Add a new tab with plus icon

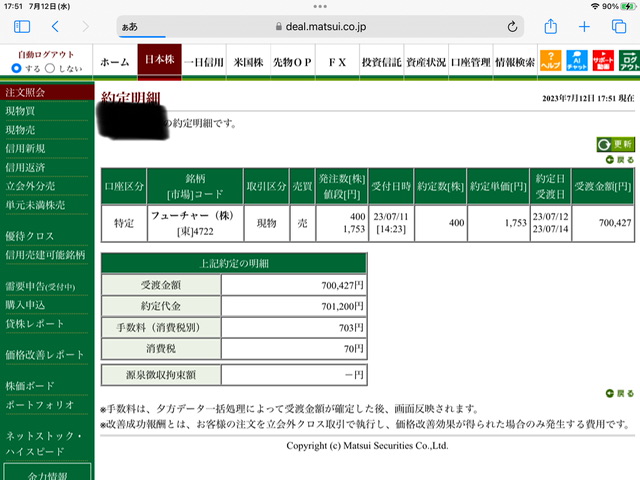[x=584, y=27]
